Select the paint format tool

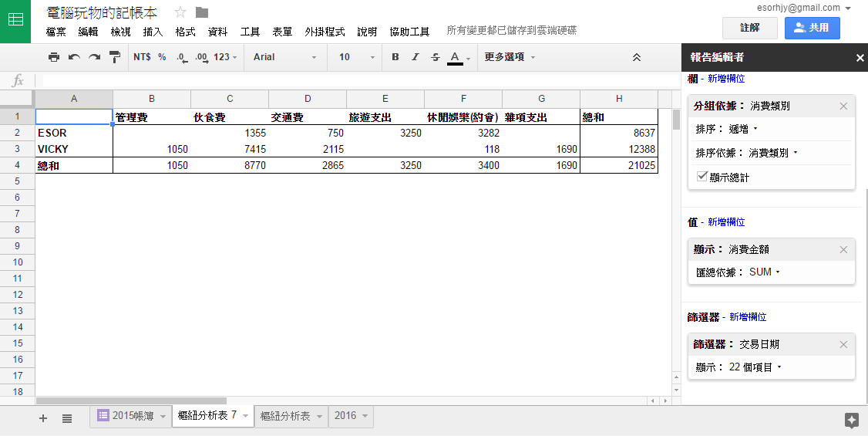click(115, 57)
